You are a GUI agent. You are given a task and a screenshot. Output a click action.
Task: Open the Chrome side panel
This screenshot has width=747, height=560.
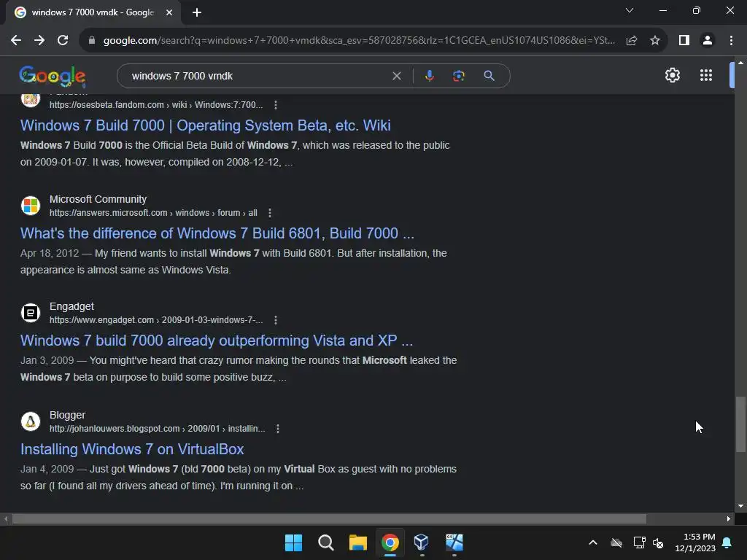[684, 41]
